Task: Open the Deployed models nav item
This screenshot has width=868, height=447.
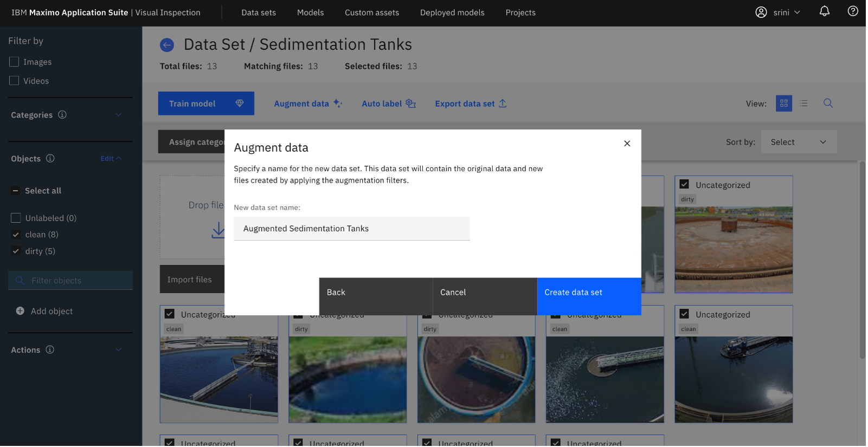Action: [453, 12]
